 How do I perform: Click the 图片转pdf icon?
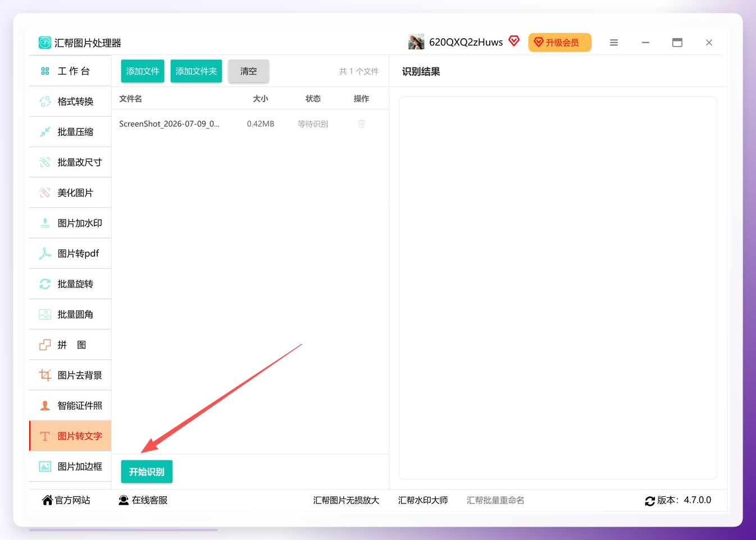[45, 254]
